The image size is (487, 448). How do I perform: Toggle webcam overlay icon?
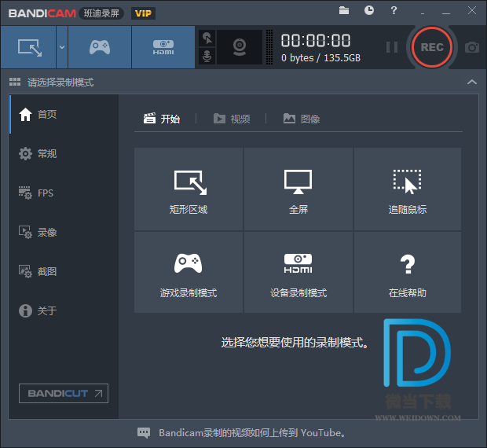[x=240, y=47]
